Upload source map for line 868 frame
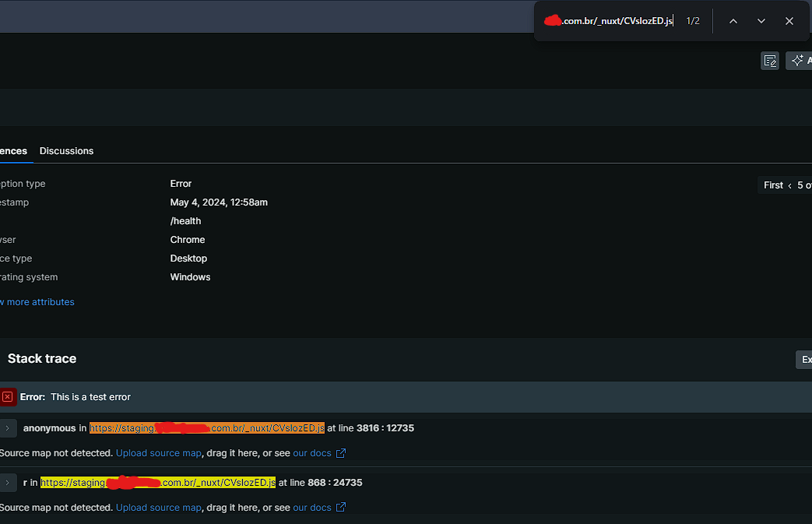 159,508
